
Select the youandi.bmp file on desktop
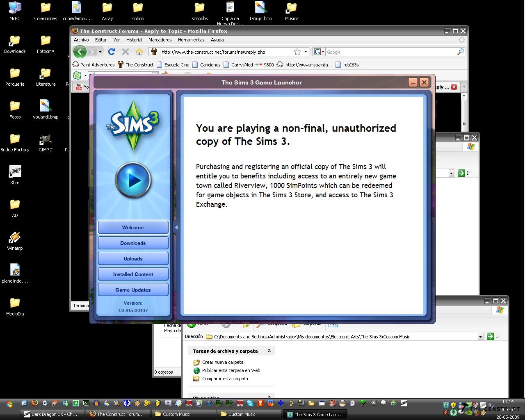46,110
